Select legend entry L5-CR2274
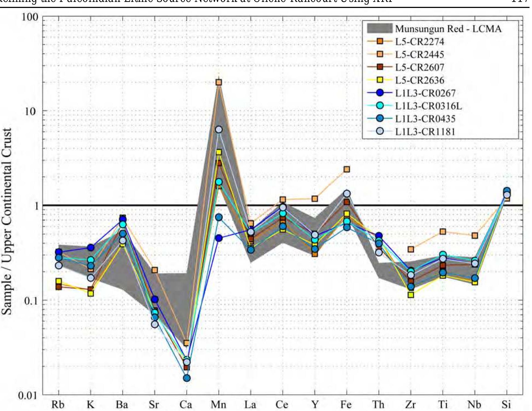 click(x=419, y=42)
